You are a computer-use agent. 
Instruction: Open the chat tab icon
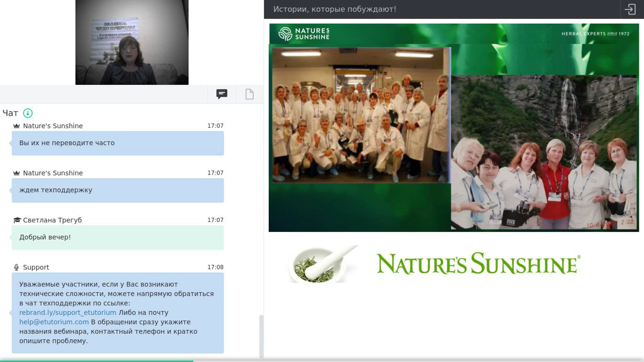[x=222, y=94]
